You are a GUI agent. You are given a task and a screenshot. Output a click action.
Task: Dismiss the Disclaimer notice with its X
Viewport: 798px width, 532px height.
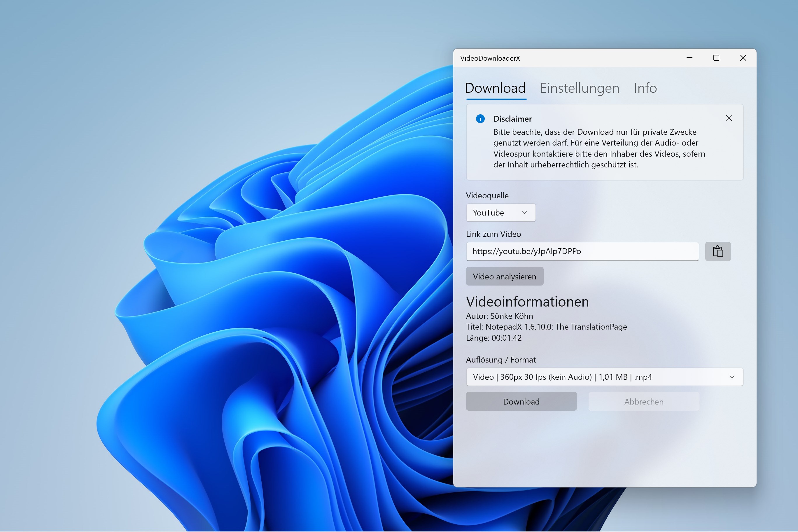729,118
